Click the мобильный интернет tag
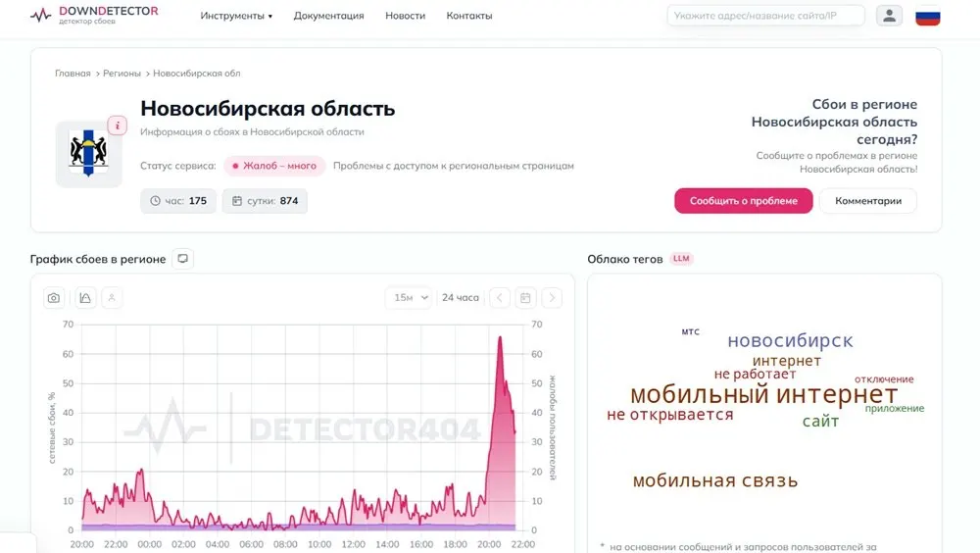This screenshot has height=553, width=980. point(763,395)
